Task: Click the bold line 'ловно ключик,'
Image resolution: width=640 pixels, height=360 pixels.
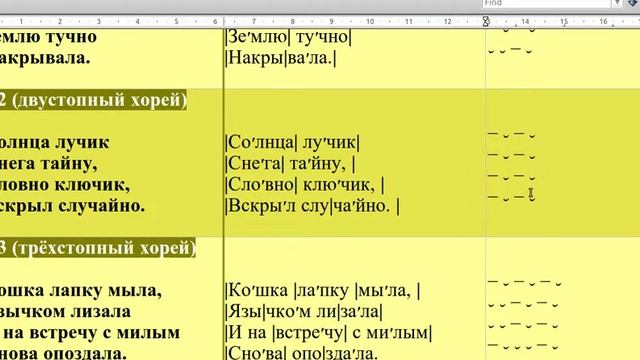Action: [65, 185]
